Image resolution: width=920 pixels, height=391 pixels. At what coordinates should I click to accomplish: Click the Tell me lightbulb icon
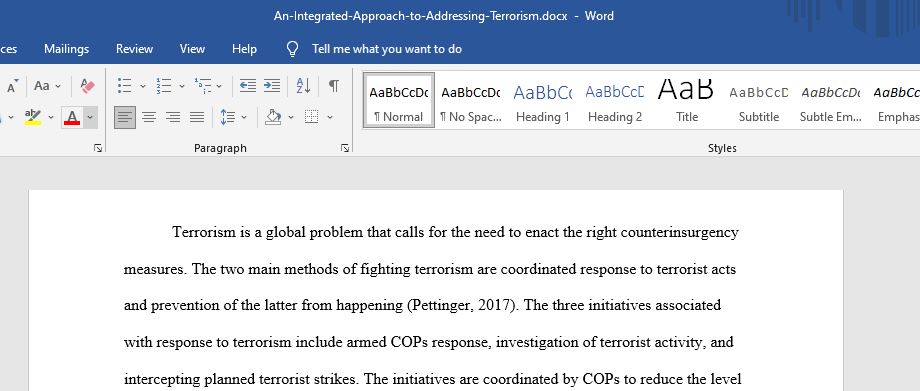coord(292,49)
